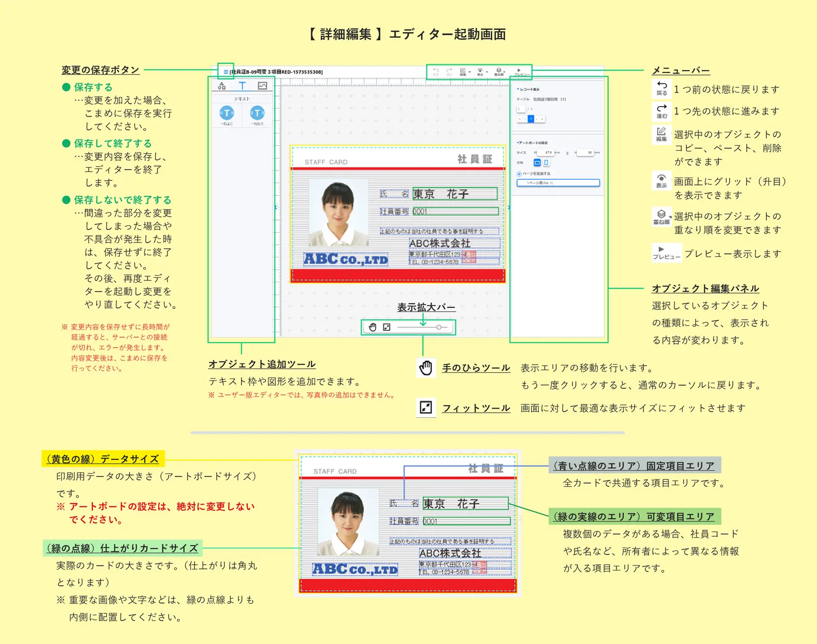The width and height of the screenshot is (817, 644).
Task: Click ページを追加する plus button
Action: (519, 174)
